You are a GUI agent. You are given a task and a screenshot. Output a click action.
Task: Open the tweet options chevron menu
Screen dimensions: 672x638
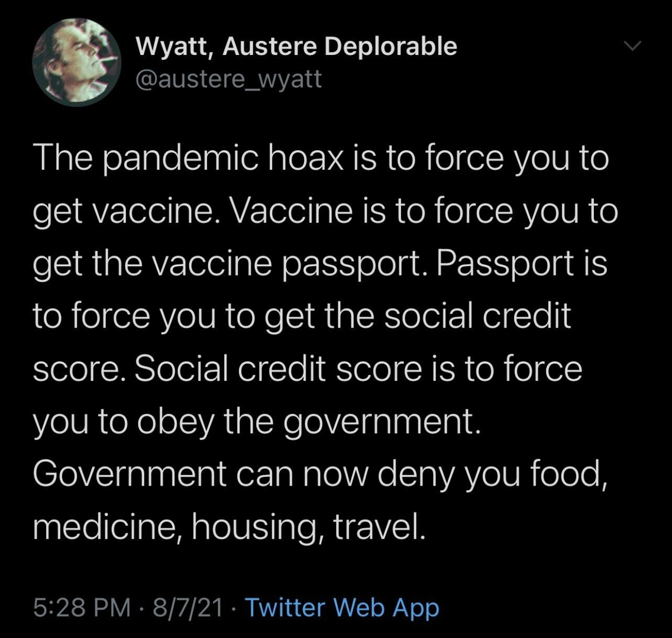click(632, 46)
